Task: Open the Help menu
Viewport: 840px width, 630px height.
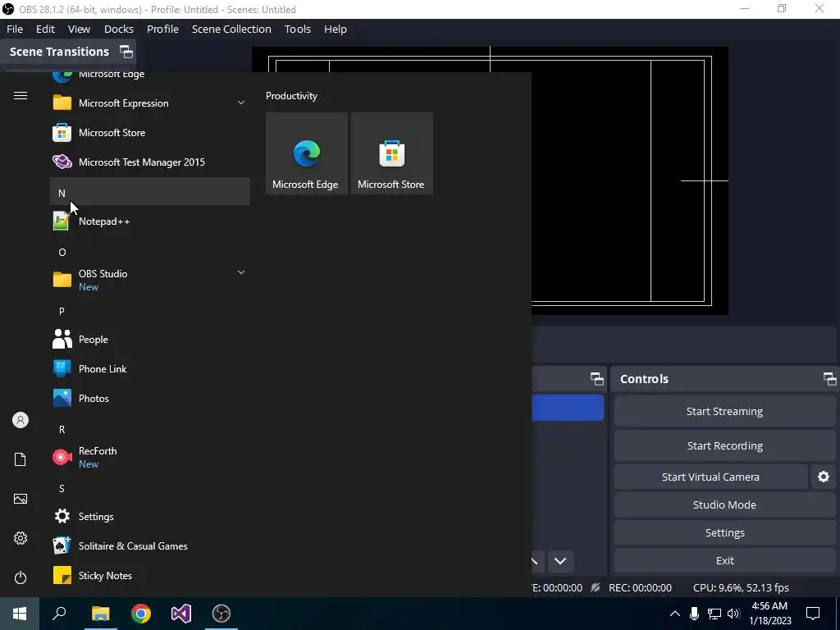Action: click(335, 29)
